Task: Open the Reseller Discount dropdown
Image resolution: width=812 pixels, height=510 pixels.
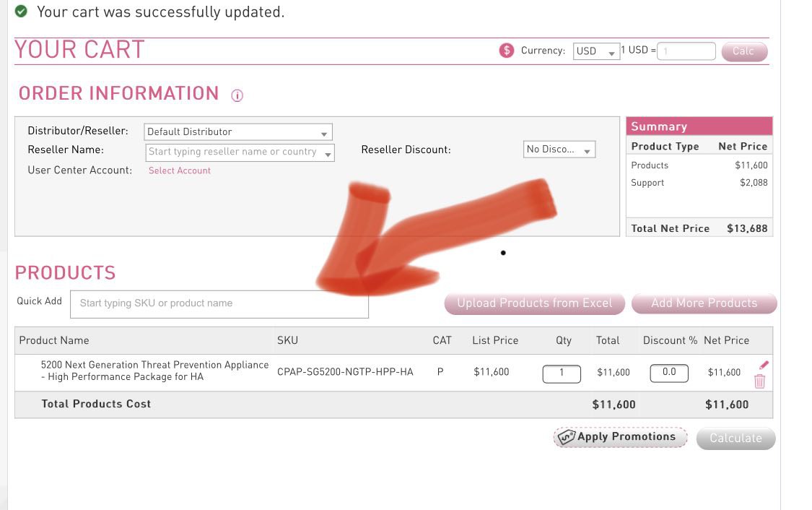Action: [x=559, y=150]
